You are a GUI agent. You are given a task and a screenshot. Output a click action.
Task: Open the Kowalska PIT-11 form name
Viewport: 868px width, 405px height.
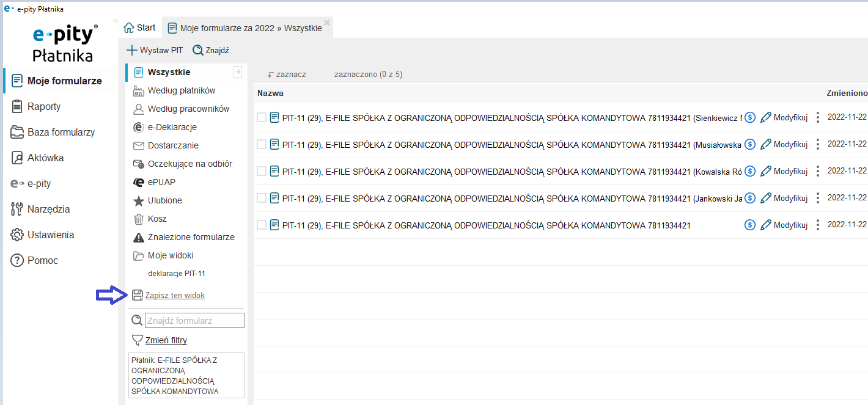coord(512,172)
